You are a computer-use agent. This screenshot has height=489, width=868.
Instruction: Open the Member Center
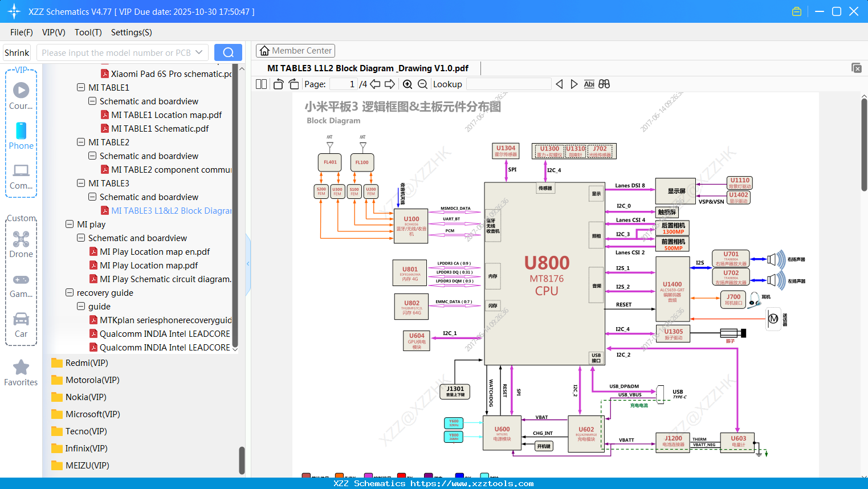[295, 50]
